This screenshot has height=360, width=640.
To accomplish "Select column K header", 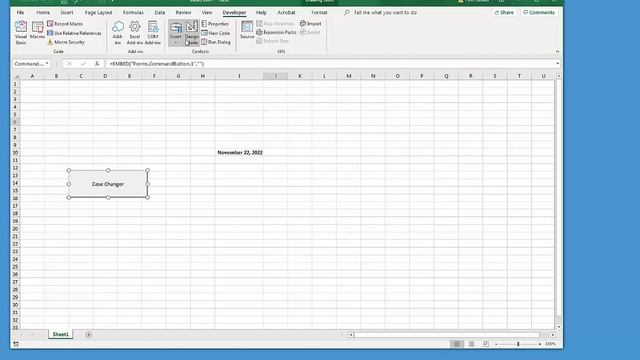I will 300,76.
